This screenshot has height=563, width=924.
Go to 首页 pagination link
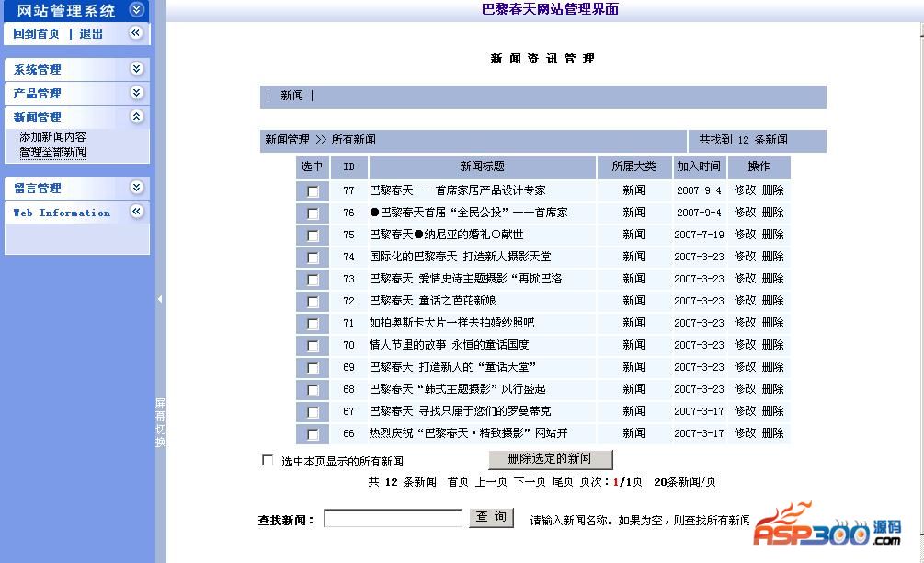pyautogui.click(x=458, y=482)
